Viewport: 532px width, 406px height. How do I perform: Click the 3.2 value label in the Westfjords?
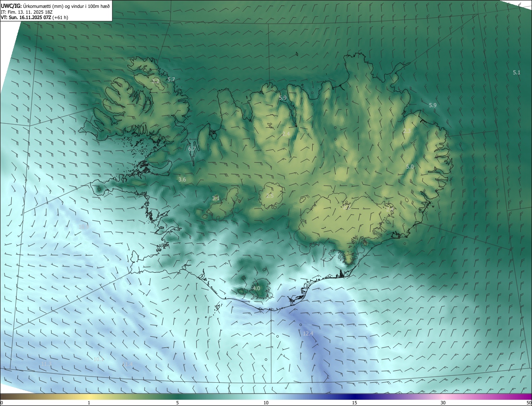pos(156,81)
